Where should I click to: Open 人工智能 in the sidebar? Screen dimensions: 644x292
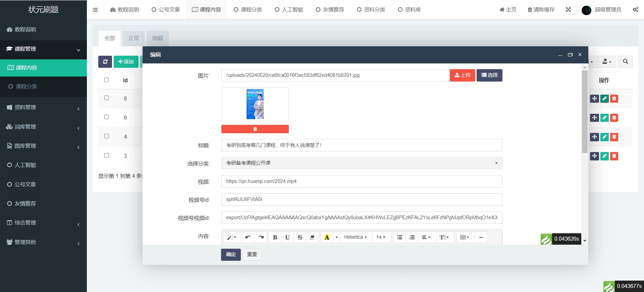coord(43,165)
